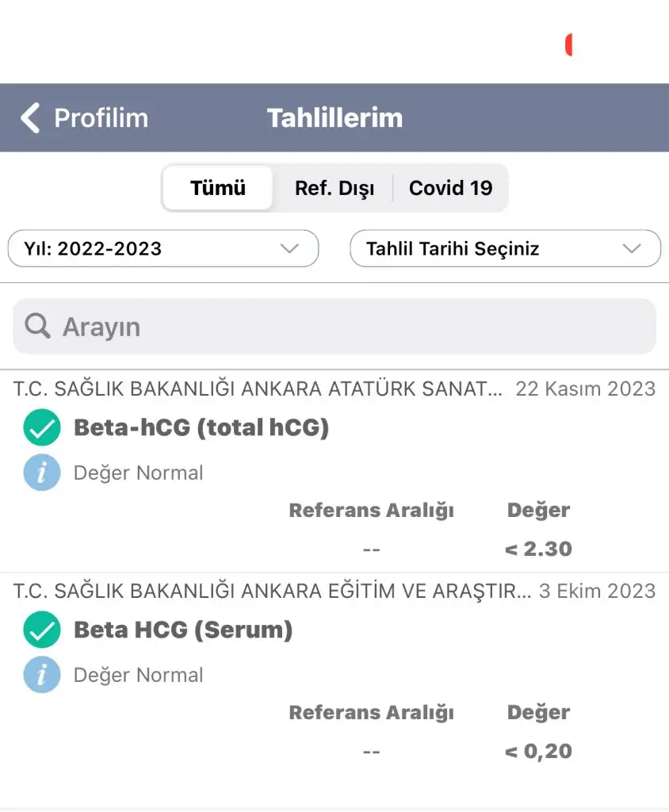Tap the search magnifier icon
Image resolution: width=669 pixels, height=812 pixels.
pyautogui.click(x=36, y=325)
